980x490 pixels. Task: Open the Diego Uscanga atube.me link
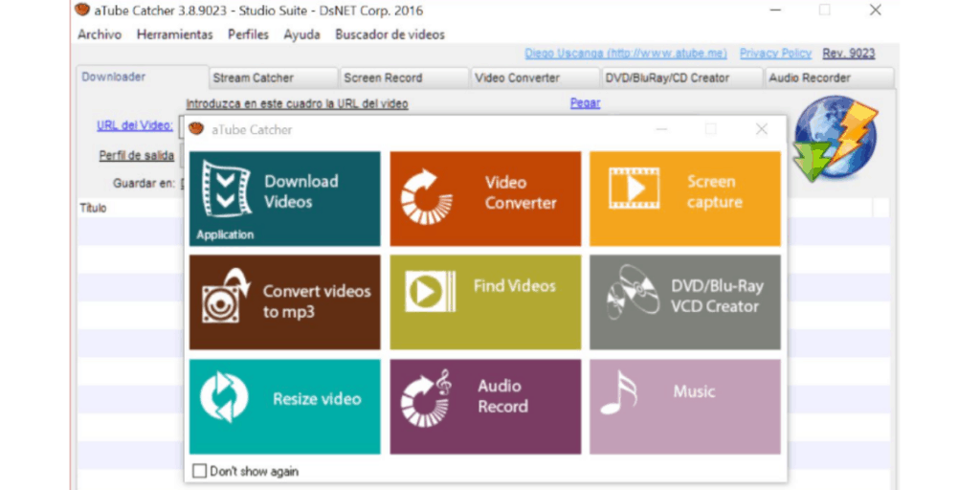[x=626, y=54]
